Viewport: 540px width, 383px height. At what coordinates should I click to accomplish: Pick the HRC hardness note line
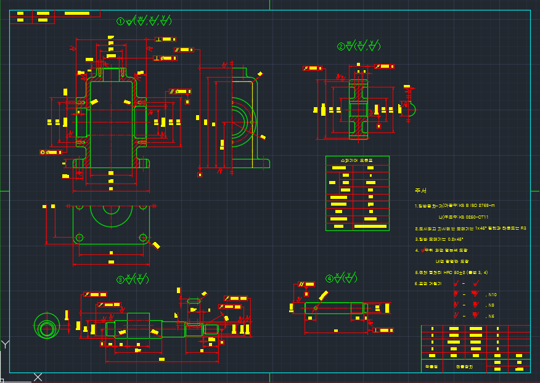coord(451,272)
